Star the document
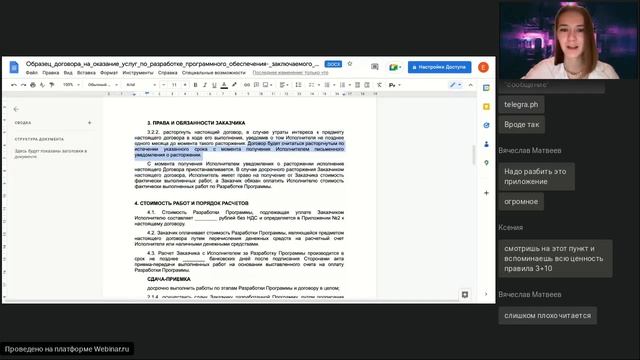Image resolution: width=640 pixels, height=360 pixels. point(350,64)
